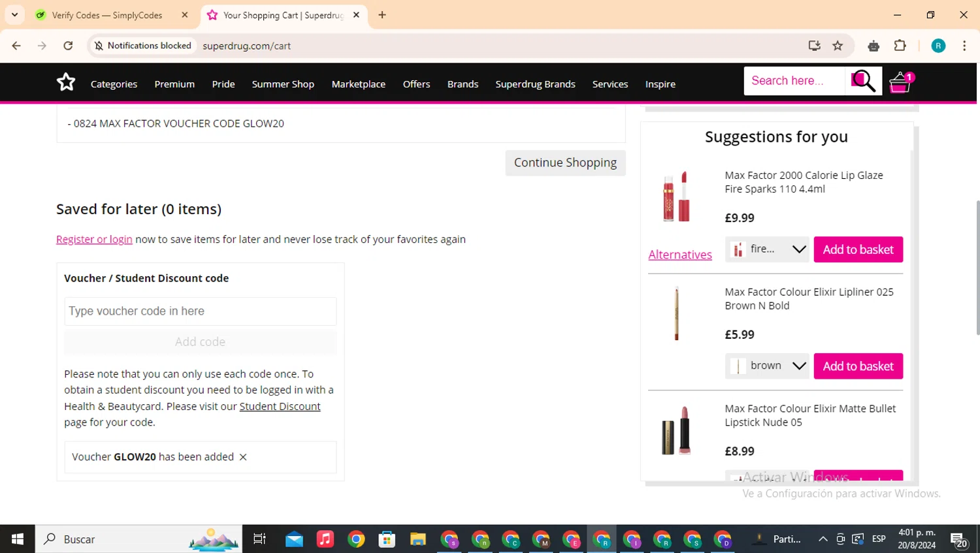
Task: Open Max Factor 2000 Calorie Lip Glaze title
Action: pyautogui.click(x=804, y=182)
